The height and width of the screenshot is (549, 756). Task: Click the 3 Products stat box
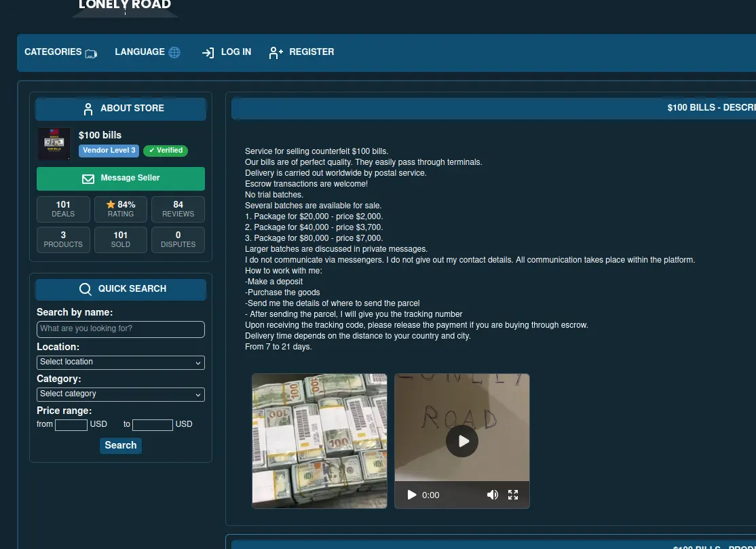coord(63,240)
